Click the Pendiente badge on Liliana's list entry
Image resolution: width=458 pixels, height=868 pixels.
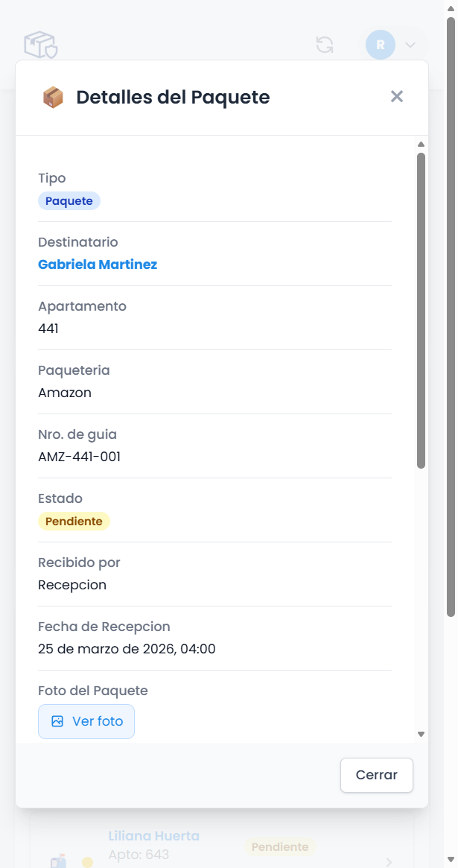click(280, 847)
